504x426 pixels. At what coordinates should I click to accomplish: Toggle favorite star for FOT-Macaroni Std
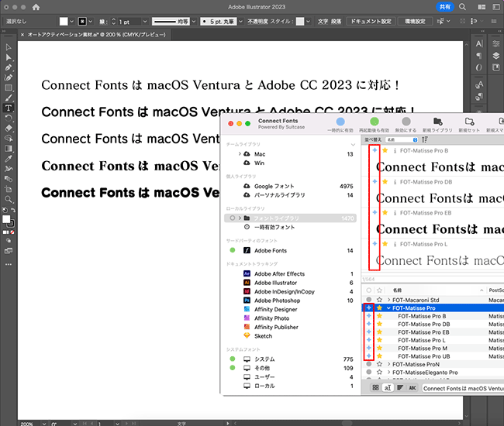click(380, 300)
